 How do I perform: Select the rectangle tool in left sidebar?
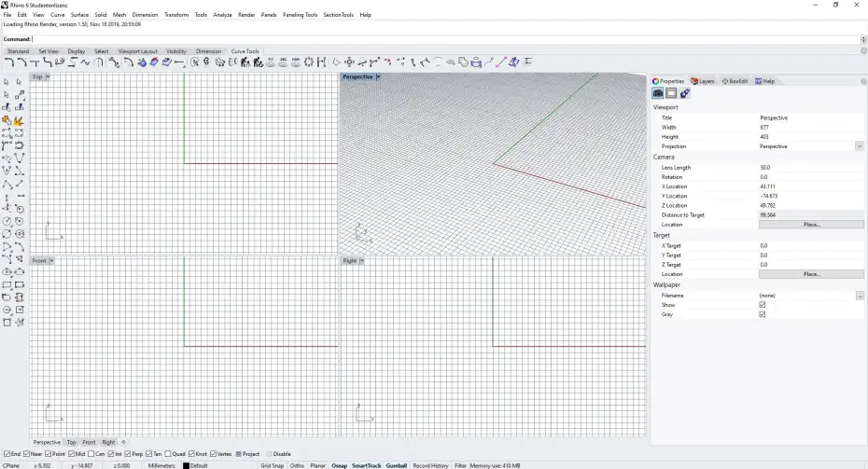(7, 284)
